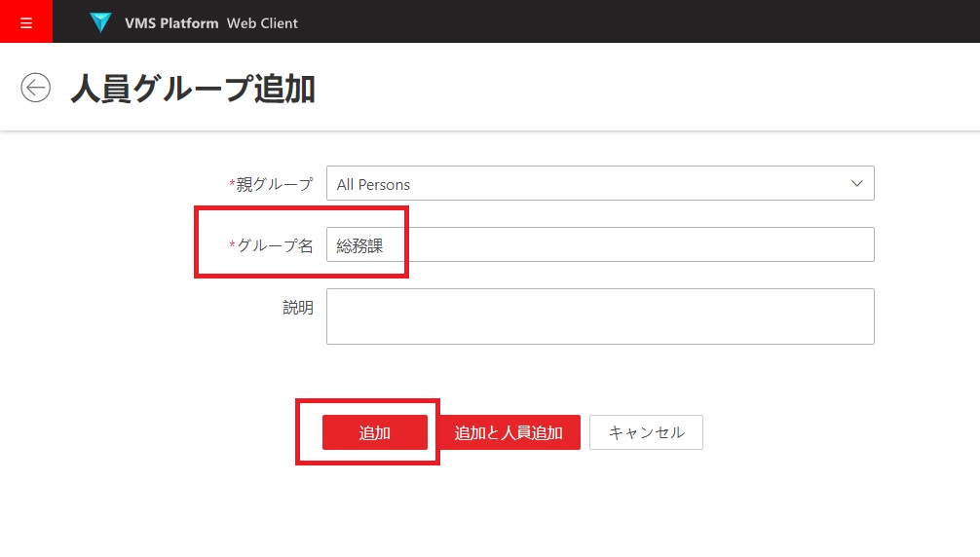Click the chevron arrow in the 親グループ dropdown
Screen dimensions: 980x557
(857, 184)
